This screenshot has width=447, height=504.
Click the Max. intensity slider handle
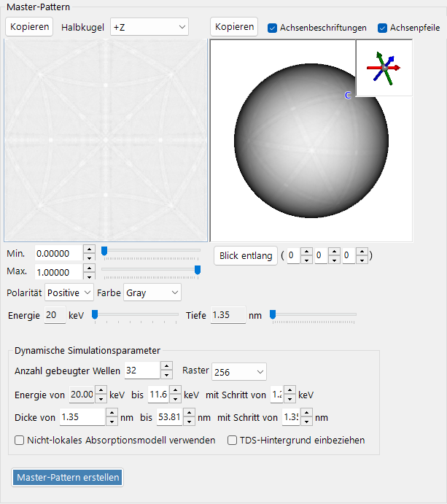[x=198, y=270]
